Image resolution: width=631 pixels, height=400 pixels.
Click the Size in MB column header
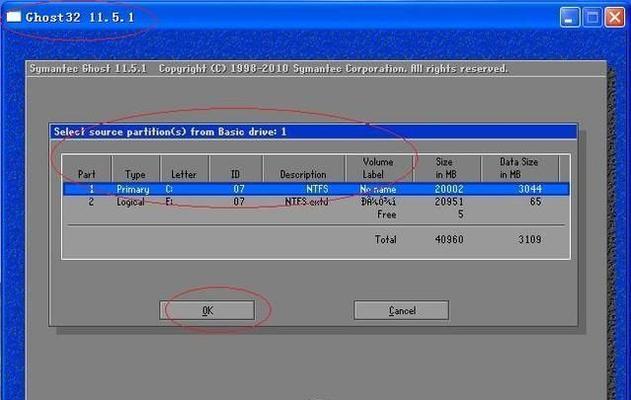click(446, 169)
